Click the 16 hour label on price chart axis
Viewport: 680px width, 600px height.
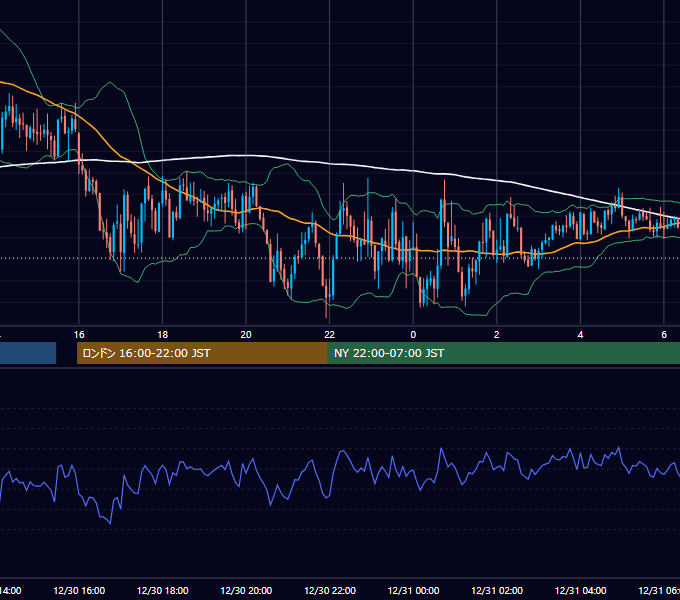pos(79,335)
